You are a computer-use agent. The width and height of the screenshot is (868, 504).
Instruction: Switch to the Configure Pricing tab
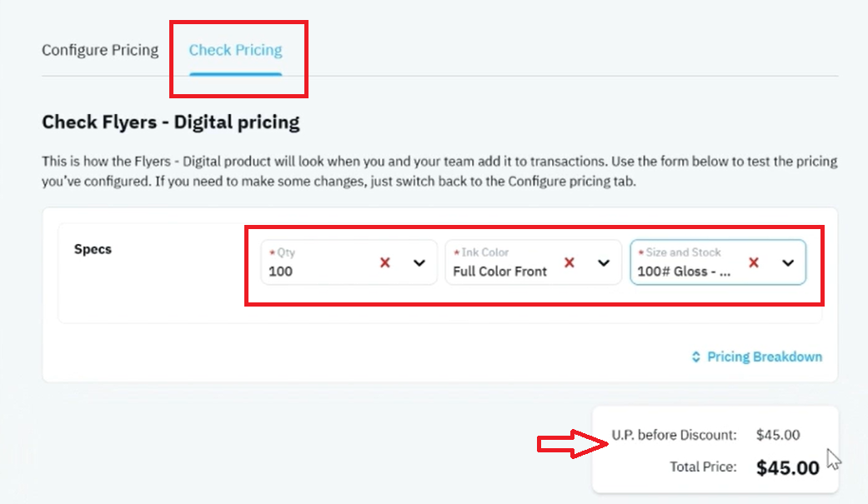pos(100,50)
